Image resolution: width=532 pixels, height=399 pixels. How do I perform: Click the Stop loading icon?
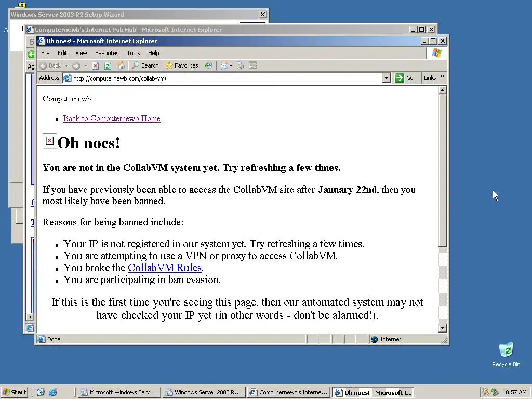point(96,65)
